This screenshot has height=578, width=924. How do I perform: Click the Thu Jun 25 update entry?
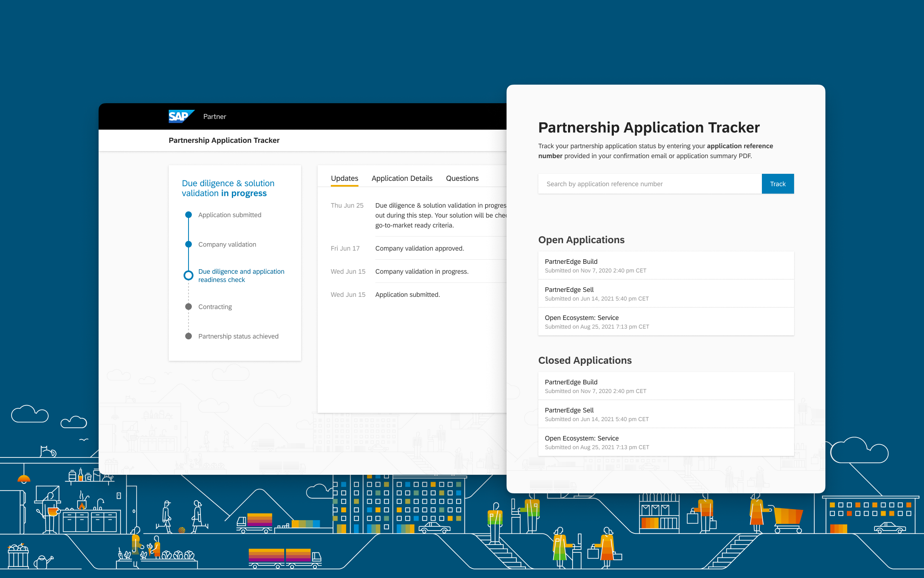419,215
